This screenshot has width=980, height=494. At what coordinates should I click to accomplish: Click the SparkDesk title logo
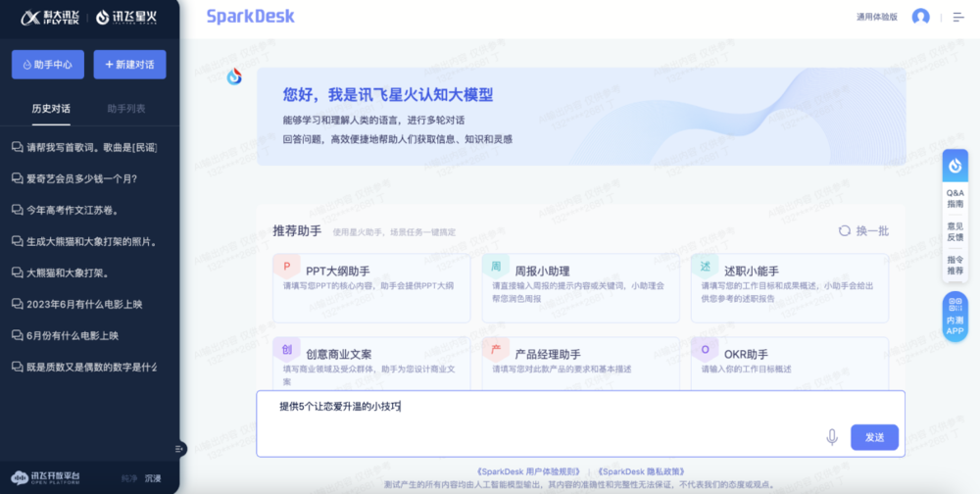click(251, 17)
